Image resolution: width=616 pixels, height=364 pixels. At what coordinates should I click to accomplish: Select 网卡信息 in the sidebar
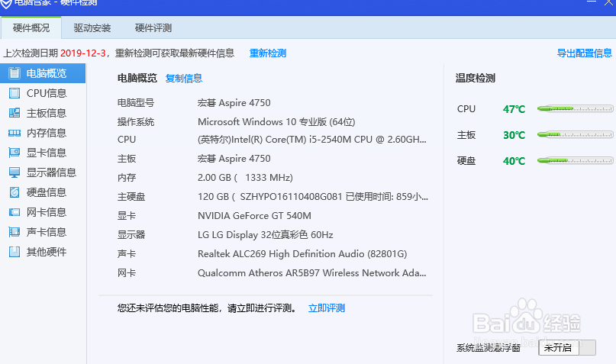(43, 212)
